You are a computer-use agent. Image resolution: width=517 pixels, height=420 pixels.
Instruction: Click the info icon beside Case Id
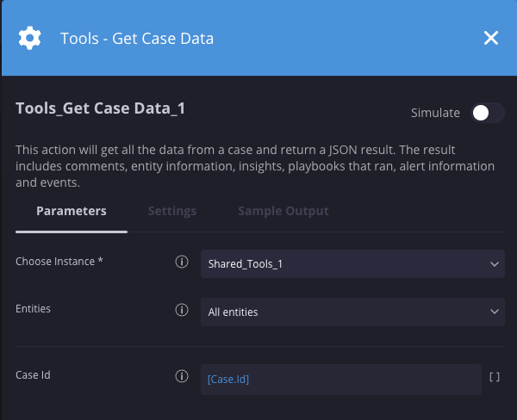(x=182, y=377)
